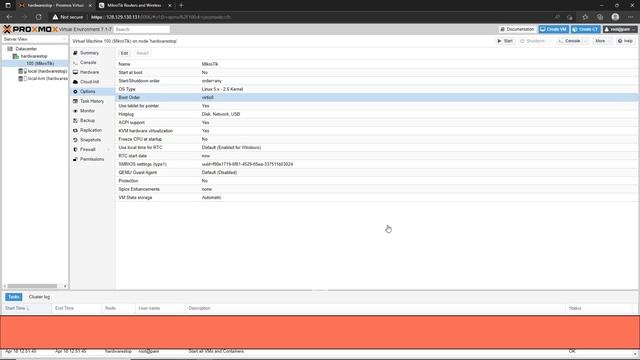
Task: Open Summary icon in VM menu
Action: click(75, 53)
